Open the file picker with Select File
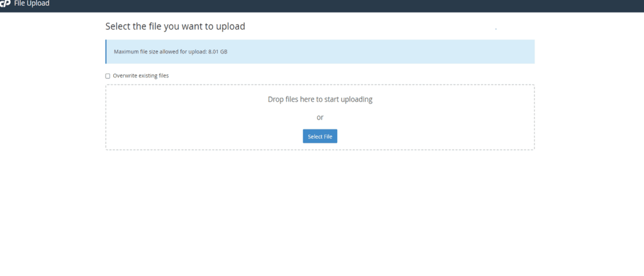Screen dimensions: 644x276 (320, 136)
